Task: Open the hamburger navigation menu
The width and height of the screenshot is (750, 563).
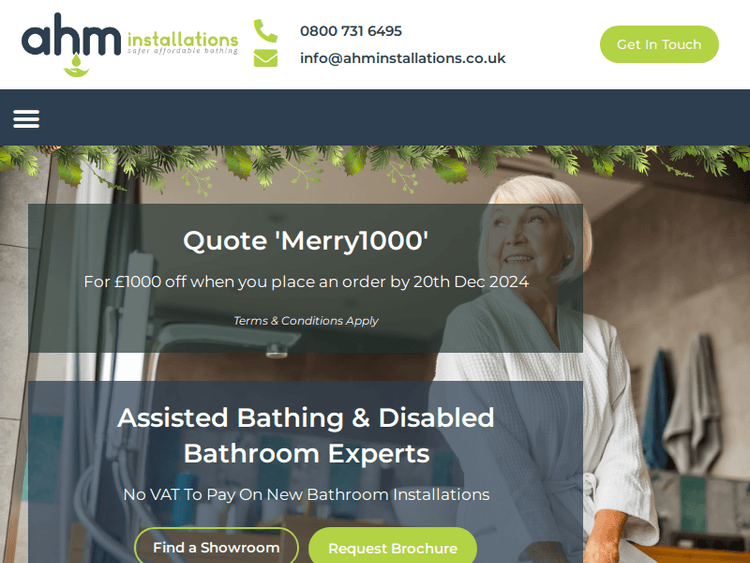Action: click(x=26, y=119)
